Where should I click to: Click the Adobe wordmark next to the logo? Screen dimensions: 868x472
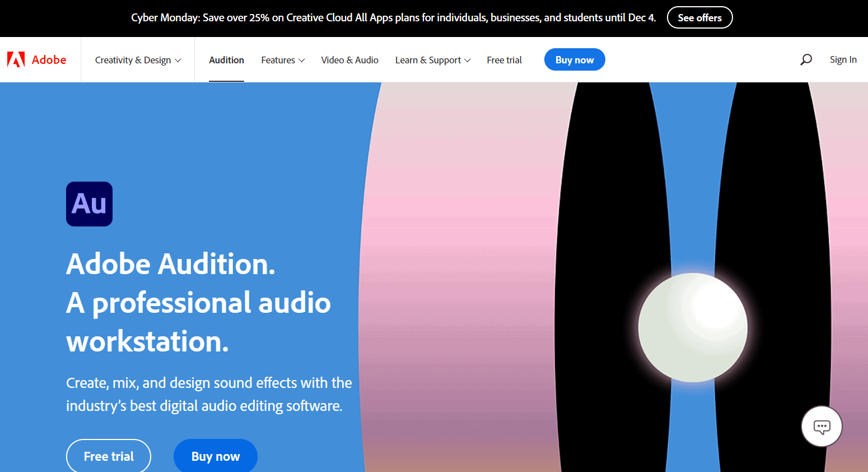[x=49, y=59]
